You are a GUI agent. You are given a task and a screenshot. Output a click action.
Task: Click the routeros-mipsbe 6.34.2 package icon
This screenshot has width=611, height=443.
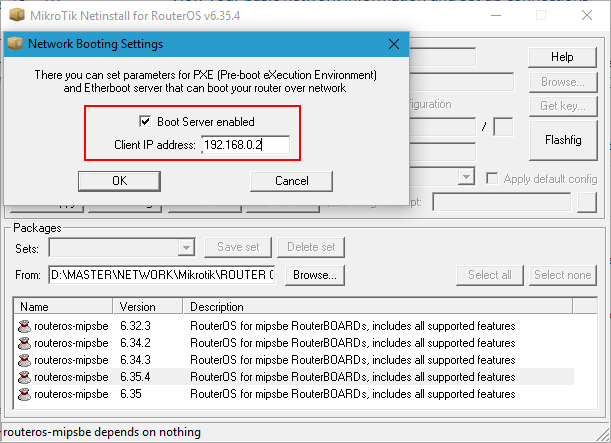click(24, 343)
